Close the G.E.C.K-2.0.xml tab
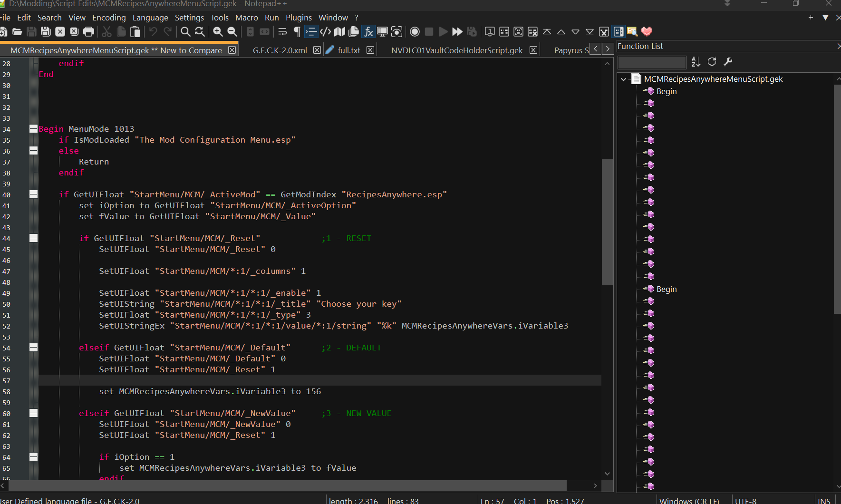This screenshot has height=504, width=841. click(x=317, y=50)
